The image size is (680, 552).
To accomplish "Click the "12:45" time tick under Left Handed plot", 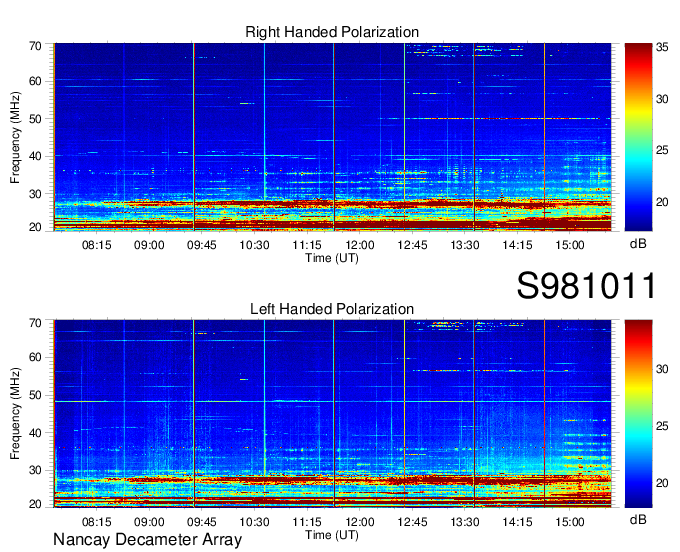I will click(412, 522).
